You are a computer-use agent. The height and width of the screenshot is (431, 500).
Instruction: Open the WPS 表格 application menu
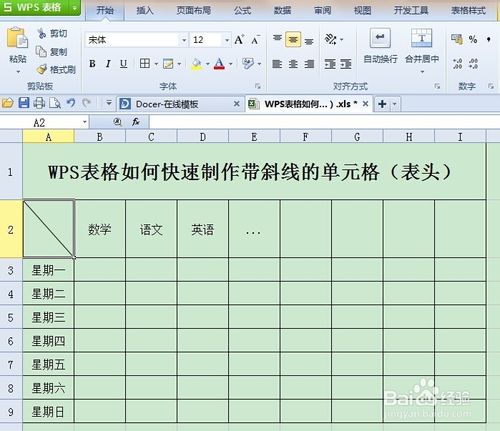pyautogui.click(x=40, y=7)
